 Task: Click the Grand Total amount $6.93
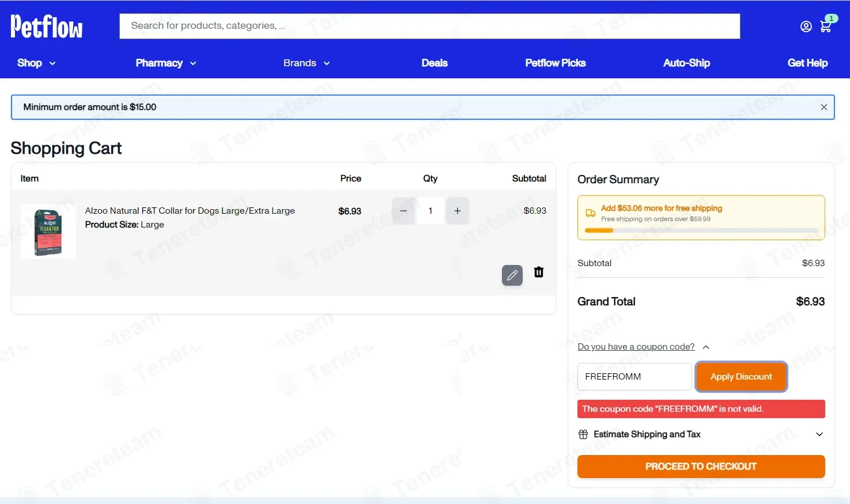810,302
